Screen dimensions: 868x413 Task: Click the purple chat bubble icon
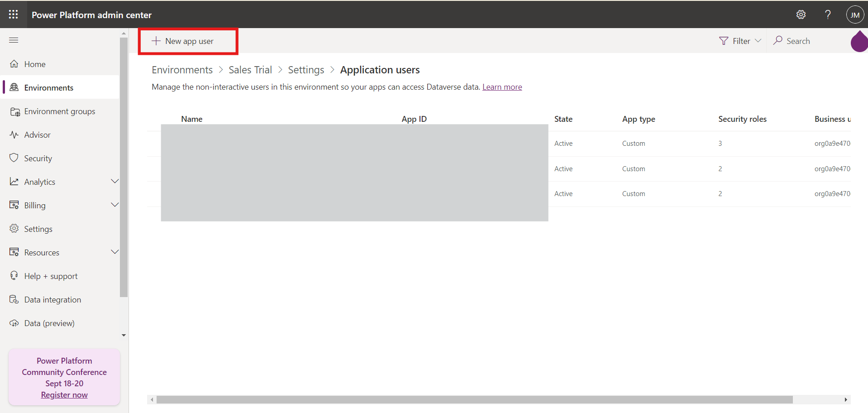(x=859, y=42)
